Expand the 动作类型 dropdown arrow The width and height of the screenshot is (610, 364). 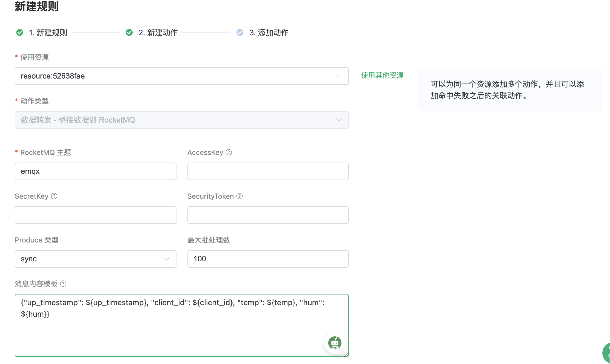tap(339, 120)
